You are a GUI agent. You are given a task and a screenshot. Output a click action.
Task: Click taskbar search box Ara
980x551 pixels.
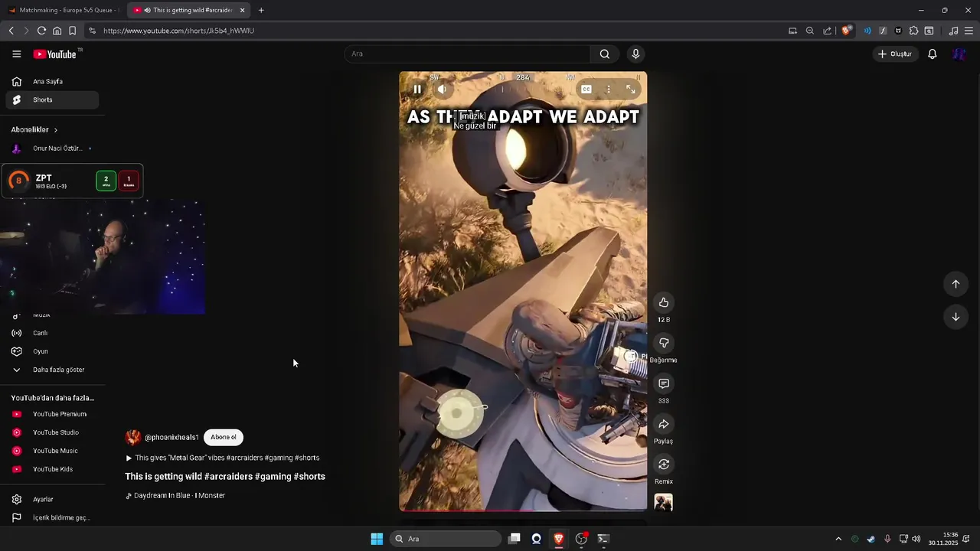(x=446, y=539)
